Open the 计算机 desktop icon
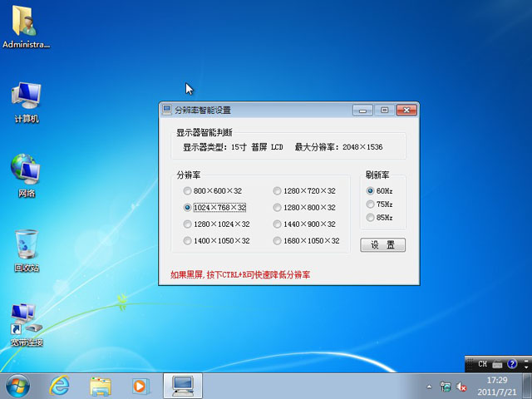 tap(27, 101)
